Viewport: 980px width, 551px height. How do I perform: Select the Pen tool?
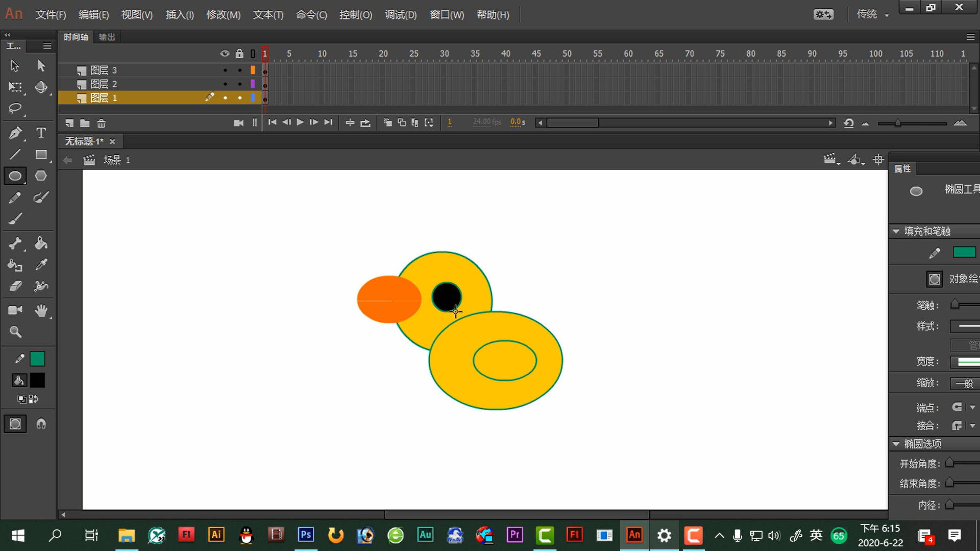pos(15,133)
